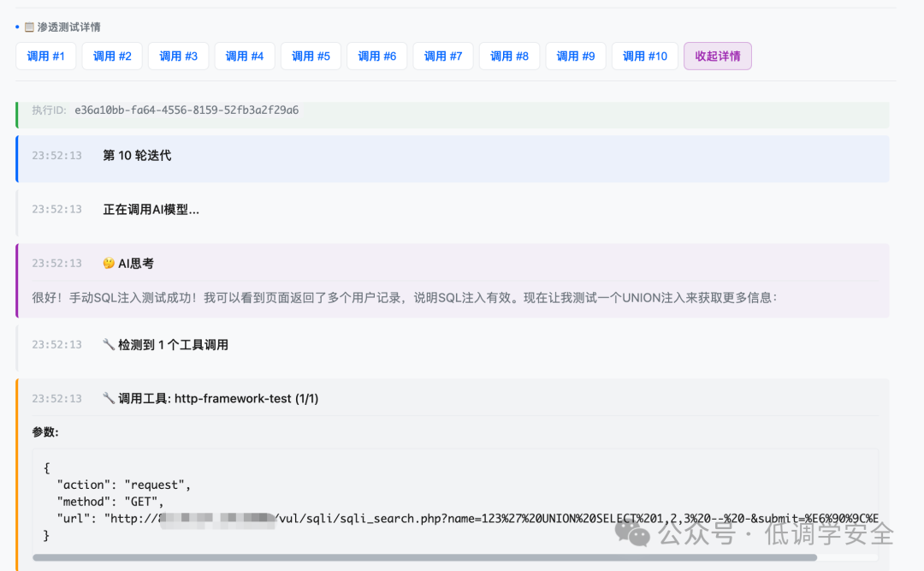
Task: Click the 参数: label
Action: [45, 431]
